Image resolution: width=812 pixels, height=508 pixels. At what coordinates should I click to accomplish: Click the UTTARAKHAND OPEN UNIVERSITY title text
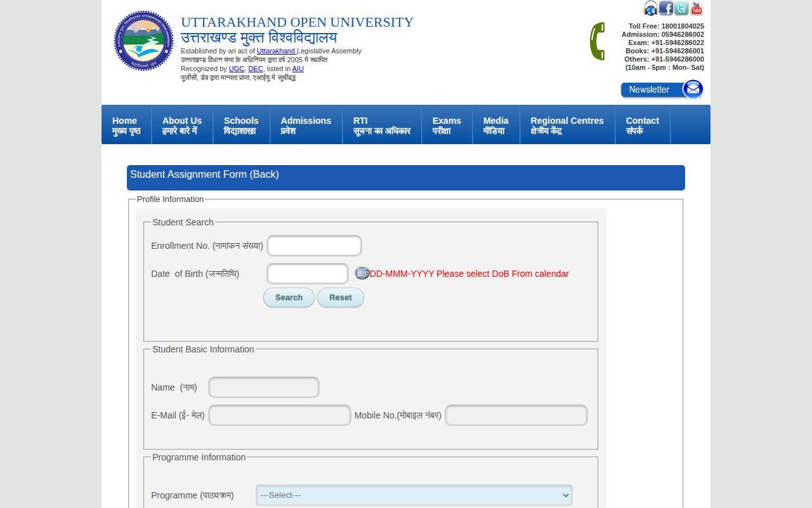point(297,22)
